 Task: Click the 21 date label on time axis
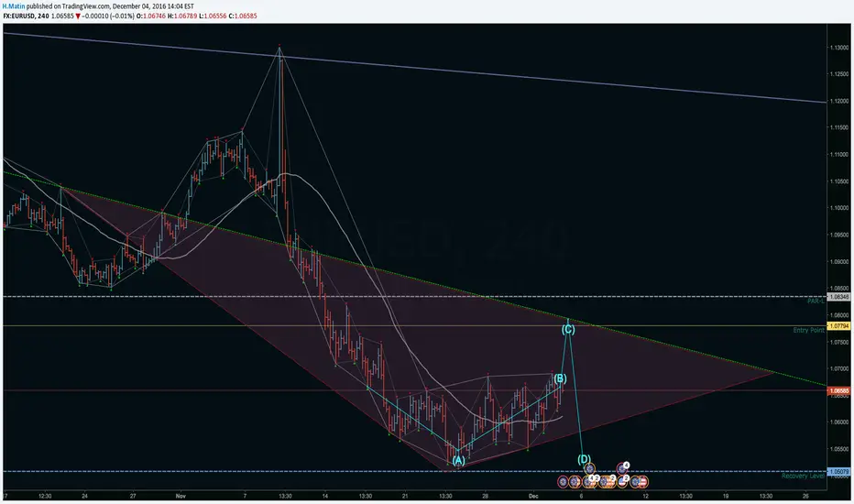pyautogui.click(x=405, y=496)
